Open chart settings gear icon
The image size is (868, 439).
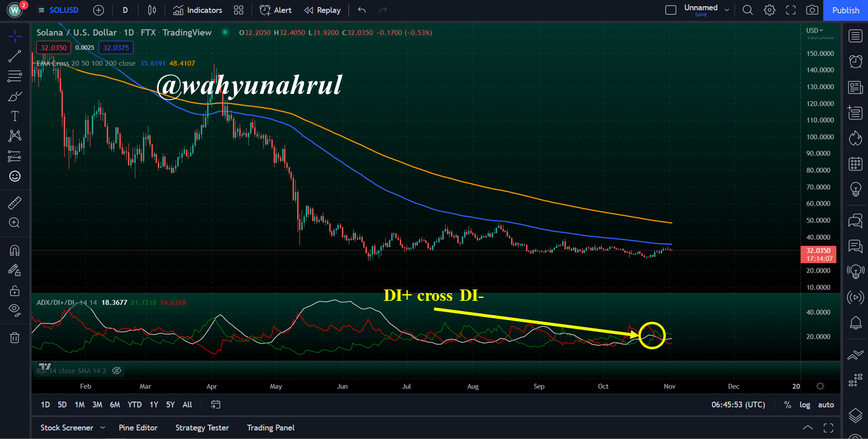(769, 10)
